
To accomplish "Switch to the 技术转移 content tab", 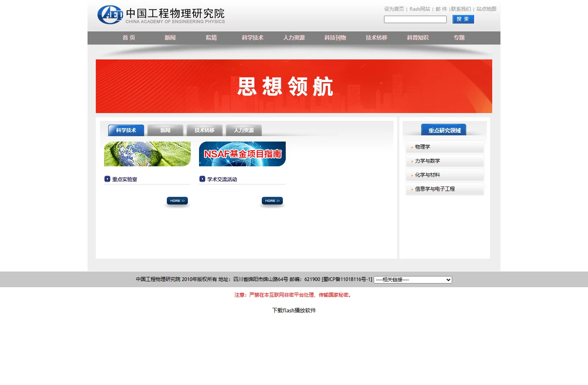I will 204,130.
